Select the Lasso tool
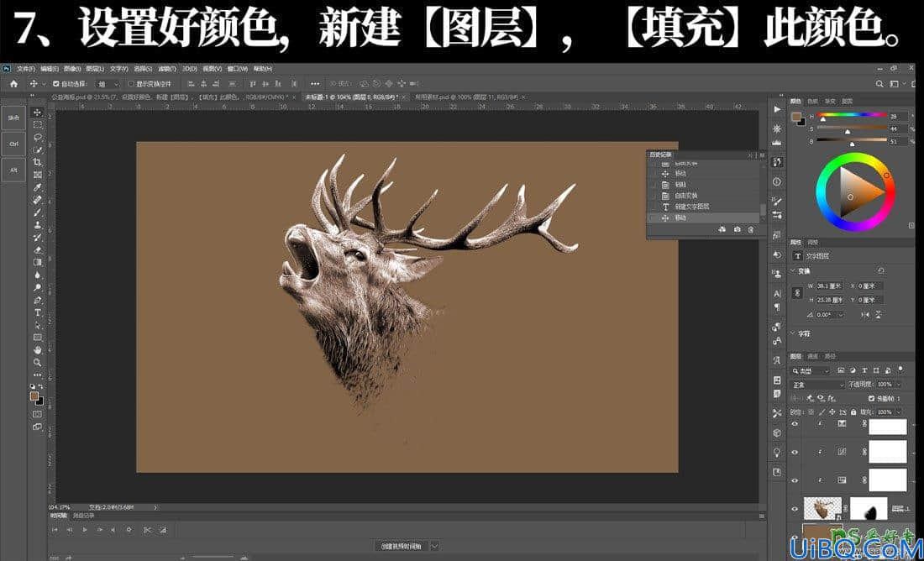The width and height of the screenshot is (924, 561). (x=38, y=137)
